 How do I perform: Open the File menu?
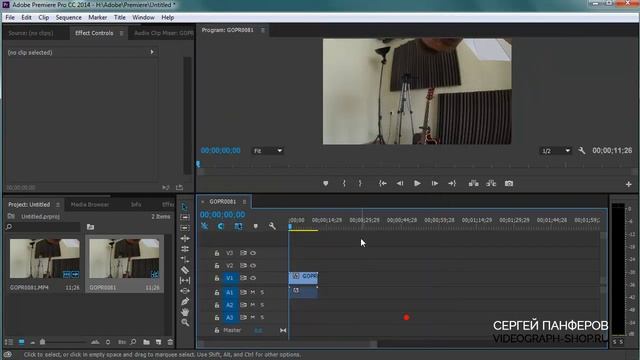point(10,18)
